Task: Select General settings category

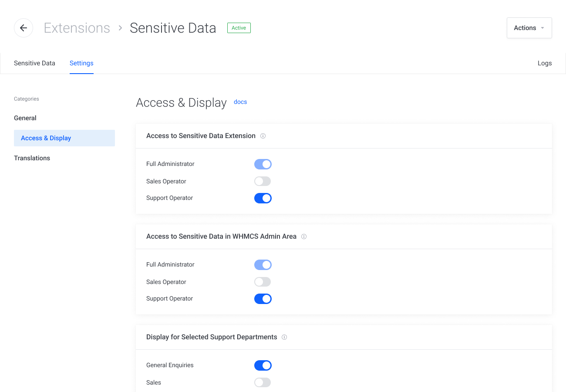Action: coord(25,118)
